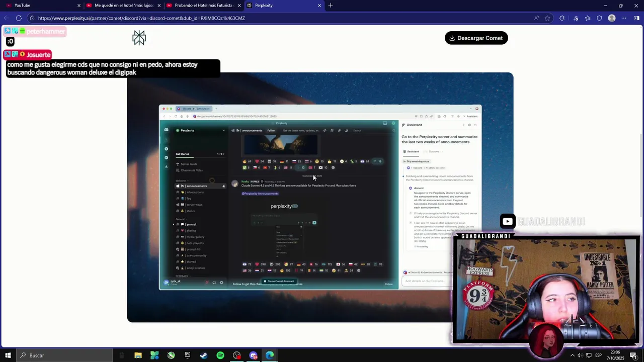The width and height of the screenshot is (644, 362).
Task: Reload the Perplexity page
Action: pyautogui.click(x=19, y=18)
